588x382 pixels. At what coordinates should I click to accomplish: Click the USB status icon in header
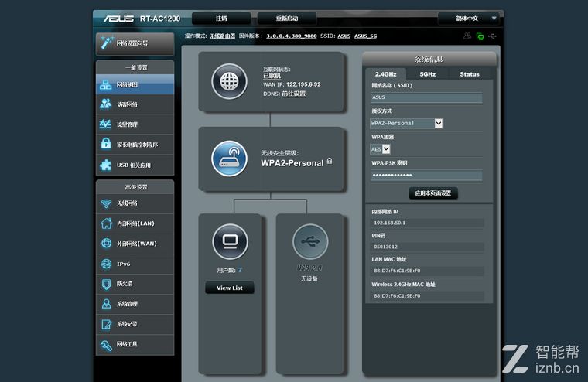(494, 36)
